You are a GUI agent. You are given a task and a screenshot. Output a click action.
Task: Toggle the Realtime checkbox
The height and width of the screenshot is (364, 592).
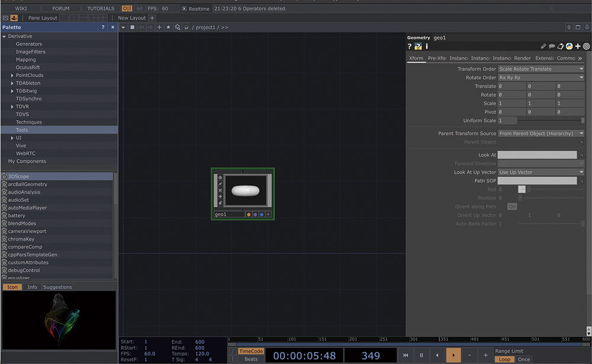coord(184,9)
